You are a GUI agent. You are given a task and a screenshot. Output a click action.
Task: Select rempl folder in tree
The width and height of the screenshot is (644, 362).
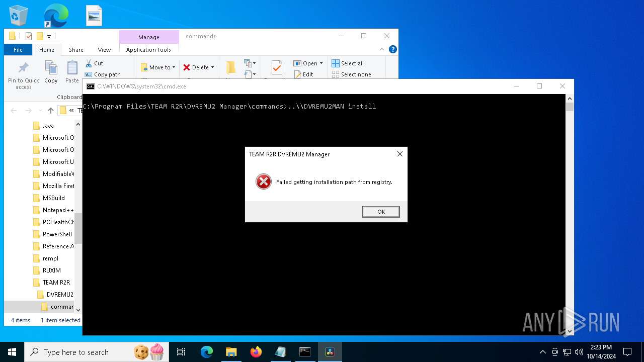click(45, 258)
